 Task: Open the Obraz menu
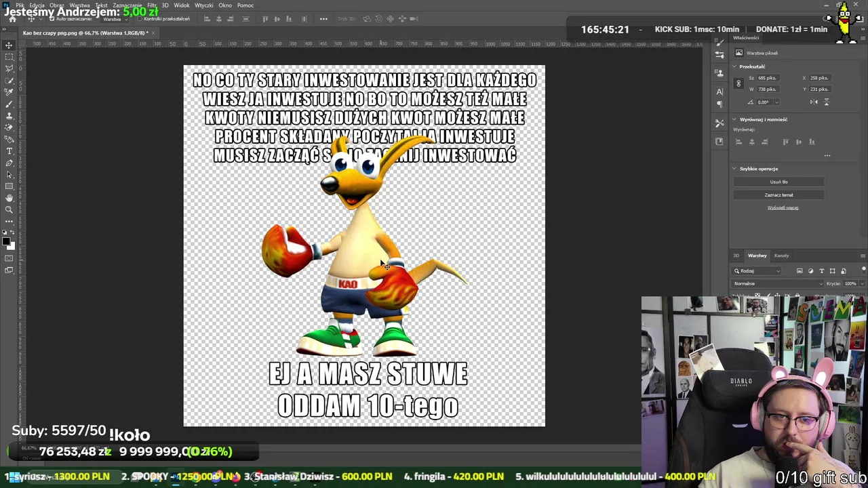coord(56,5)
